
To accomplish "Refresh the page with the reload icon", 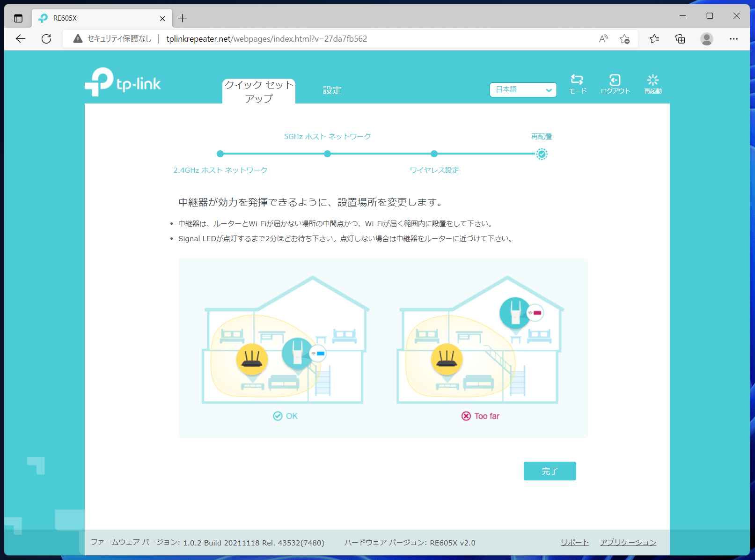I will pyautogui.click(x=46, y=39).
